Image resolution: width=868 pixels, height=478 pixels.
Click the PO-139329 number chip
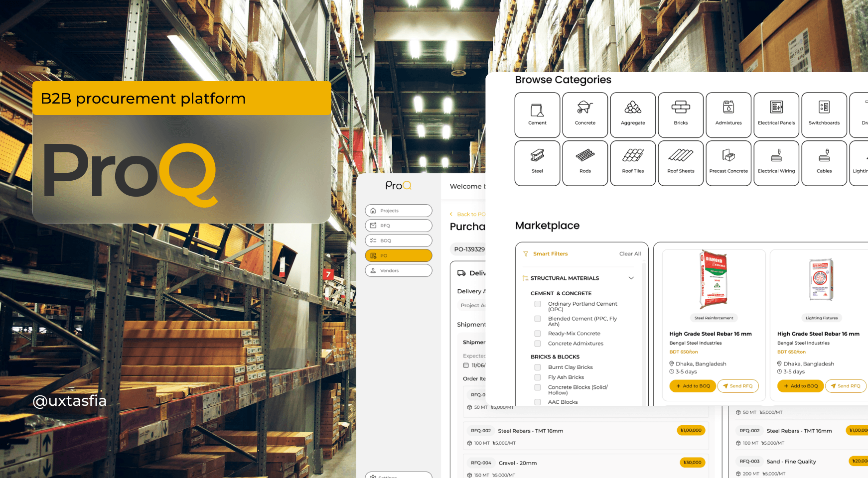point(469,249)
